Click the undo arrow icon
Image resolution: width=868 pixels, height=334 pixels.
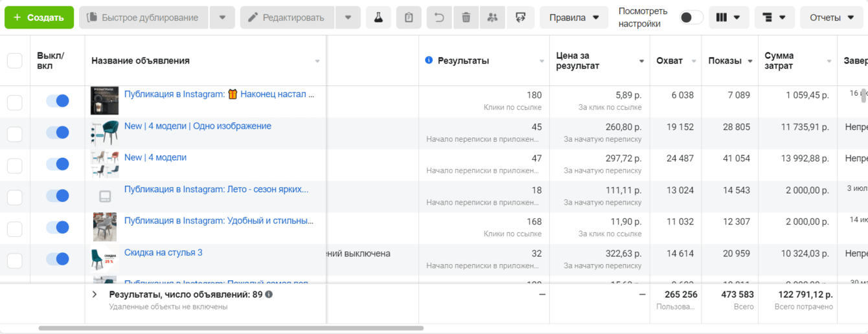439,17
